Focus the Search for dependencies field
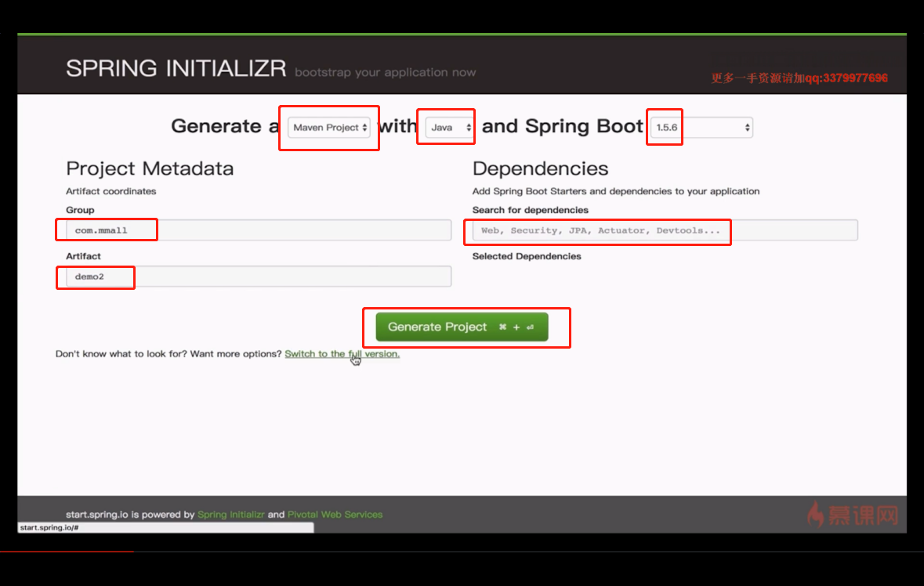This screenshot has height=586, width=924. [665, 230]
